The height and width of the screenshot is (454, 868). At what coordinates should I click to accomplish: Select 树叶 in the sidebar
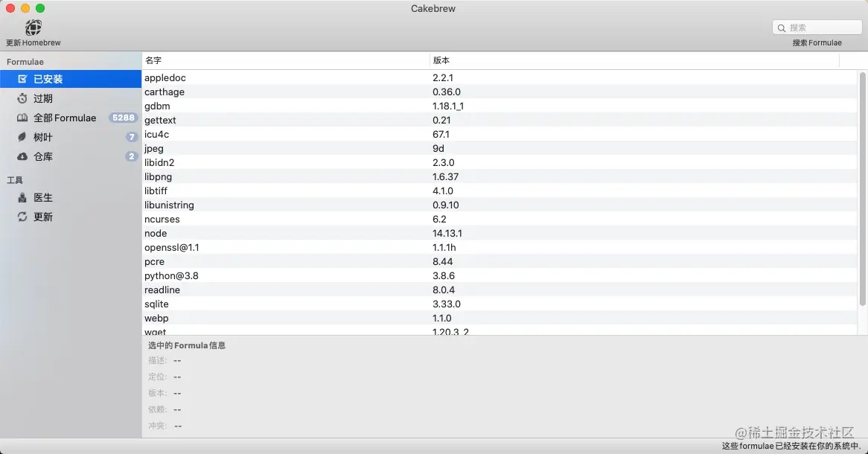pyautogui.click(x=71, y=137)
